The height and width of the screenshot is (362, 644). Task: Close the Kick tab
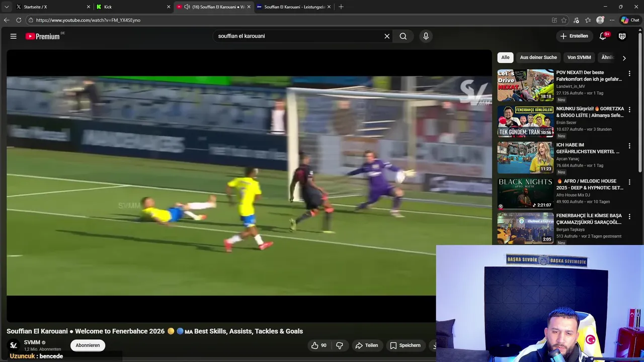[x=169, y=7]
